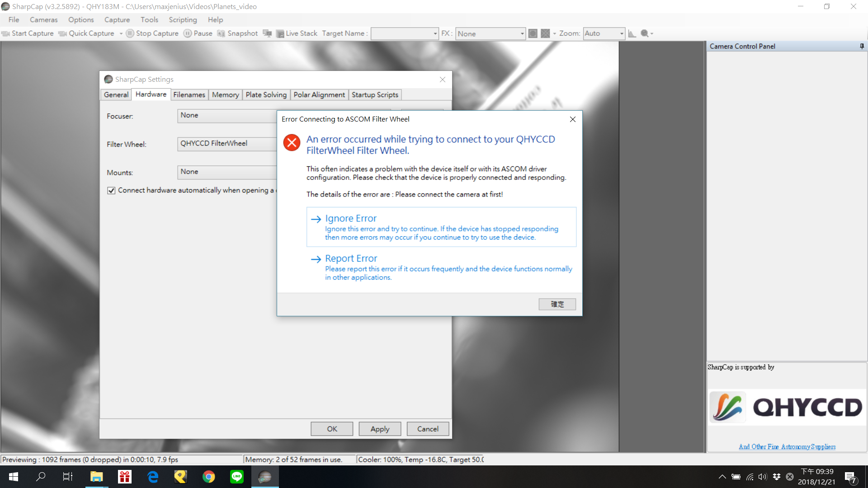Open the LINE app from the taskbar
This screenshot has height=488, width=868.
237,477
